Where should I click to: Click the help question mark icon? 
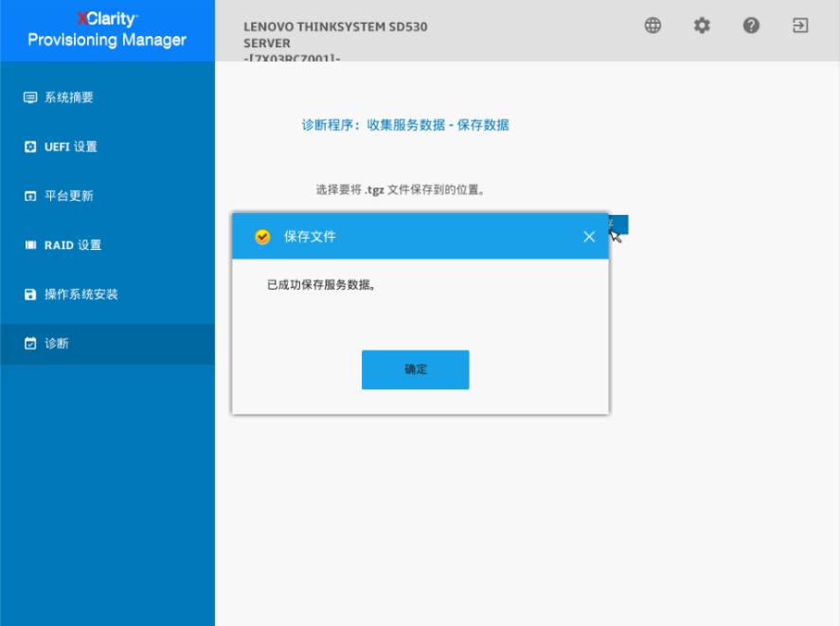point(751,26)
